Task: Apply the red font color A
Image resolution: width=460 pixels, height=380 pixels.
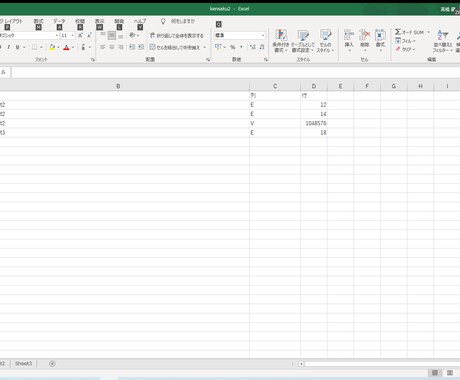Action: tap(66, 47)
